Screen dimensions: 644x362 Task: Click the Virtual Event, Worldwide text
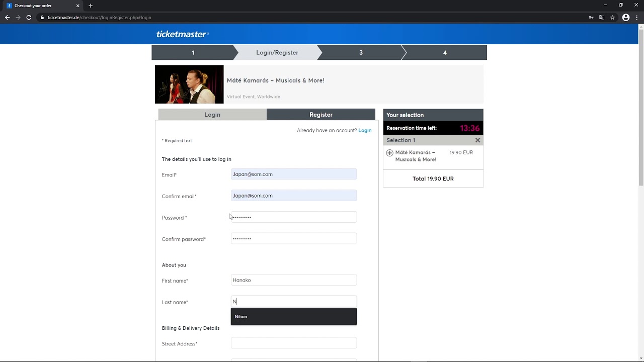254,97
